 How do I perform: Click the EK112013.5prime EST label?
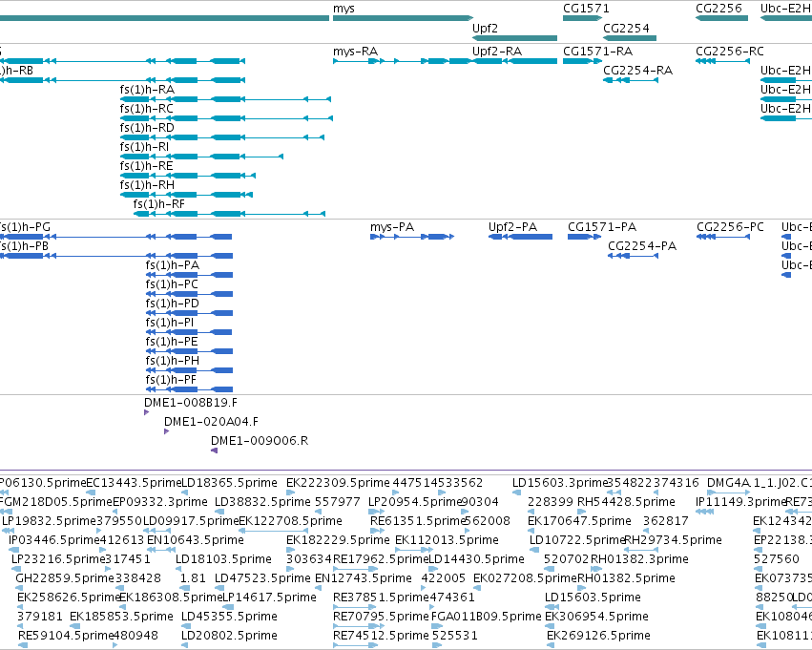click(x=447, y=541)
